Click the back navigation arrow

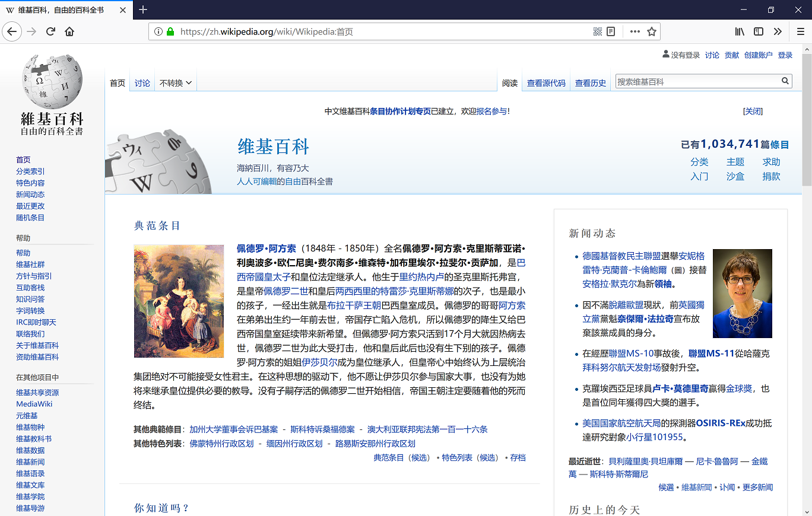pos(12,31)
